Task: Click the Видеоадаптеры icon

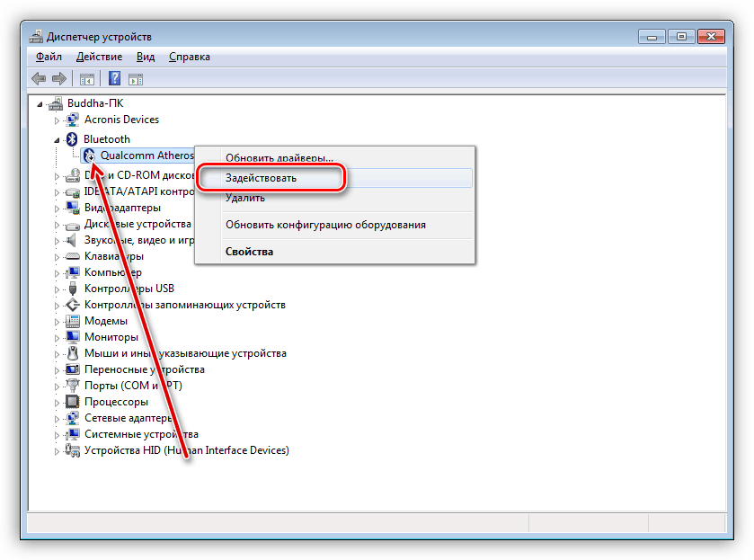Action: [x=73, y=208]
